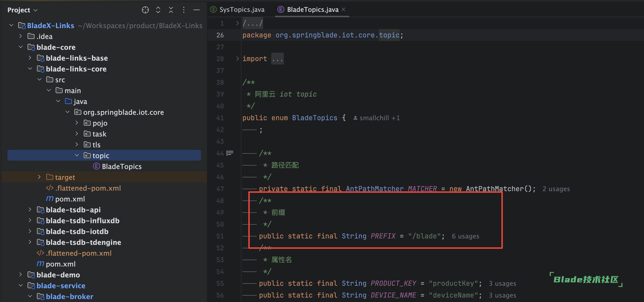Image resolution: width=644 pixels, height=302 pixels.
Task: Select the blade-broker module row
Action: click(104, 296)
